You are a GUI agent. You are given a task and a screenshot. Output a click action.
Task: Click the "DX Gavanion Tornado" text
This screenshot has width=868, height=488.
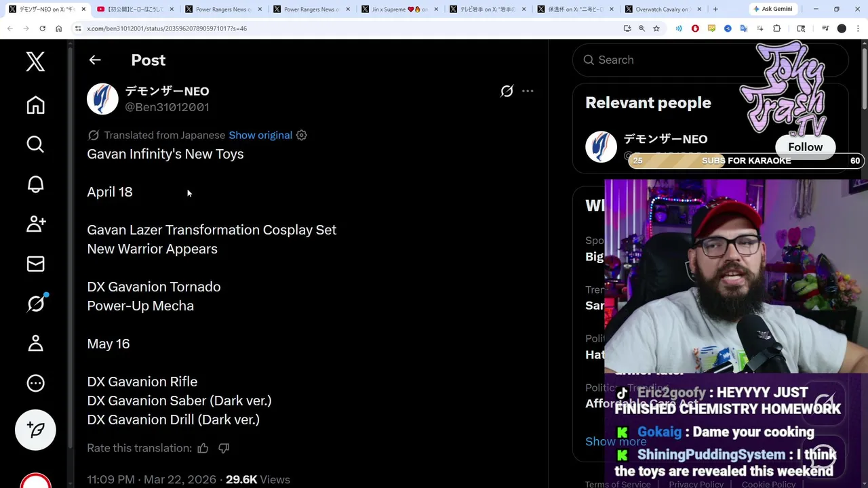(154, 287)
